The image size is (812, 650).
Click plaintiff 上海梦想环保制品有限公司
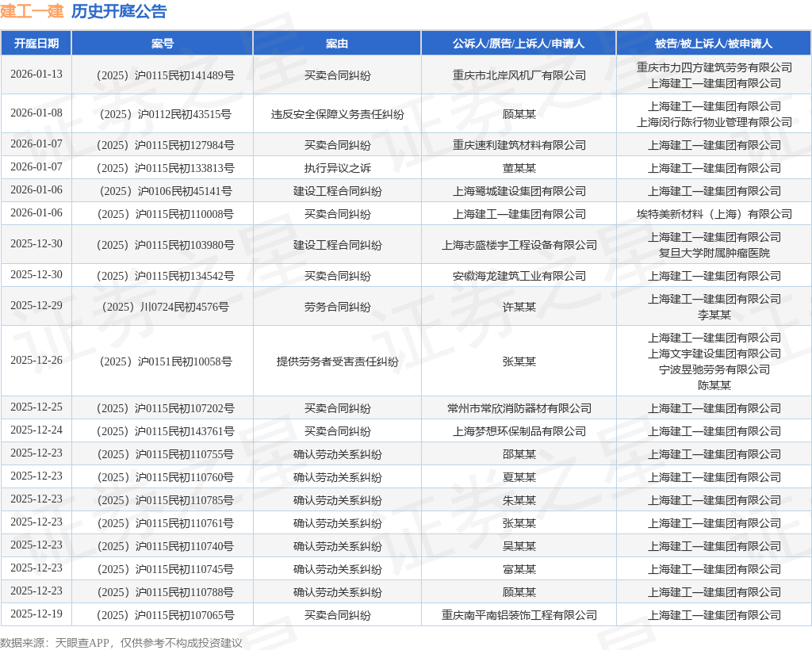[x=519, y=431]
